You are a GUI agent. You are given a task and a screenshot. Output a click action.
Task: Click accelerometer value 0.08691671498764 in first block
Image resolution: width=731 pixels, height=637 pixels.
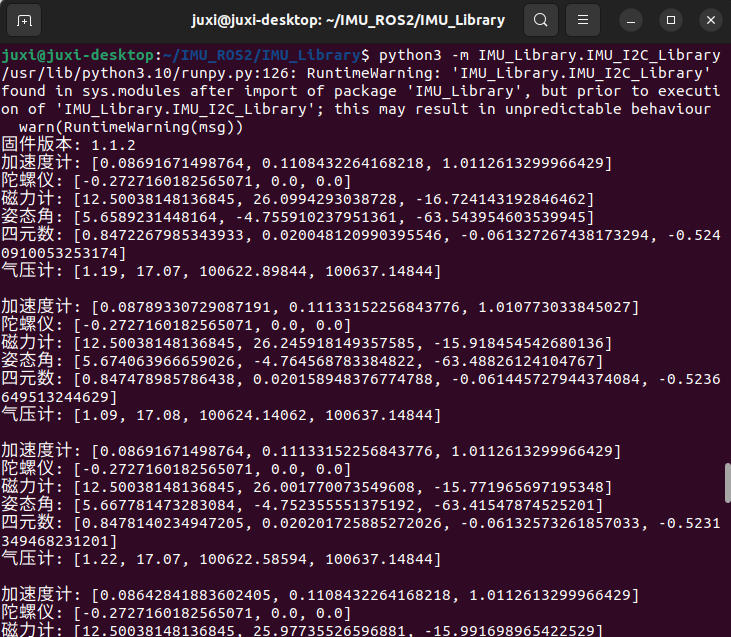pyautogui.click(x=172, y=163)
